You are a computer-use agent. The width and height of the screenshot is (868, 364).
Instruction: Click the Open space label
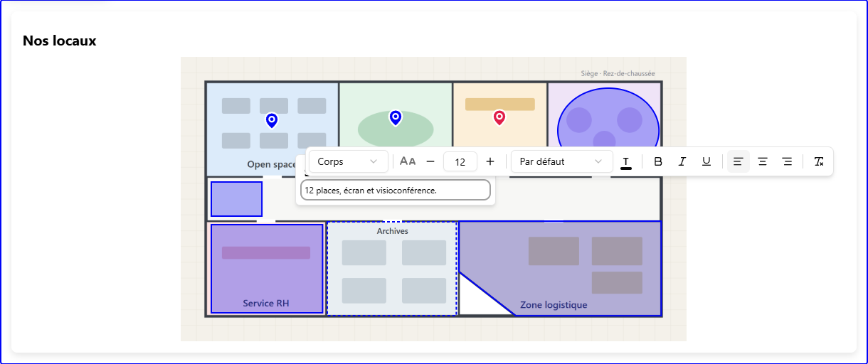click(271, 164)
